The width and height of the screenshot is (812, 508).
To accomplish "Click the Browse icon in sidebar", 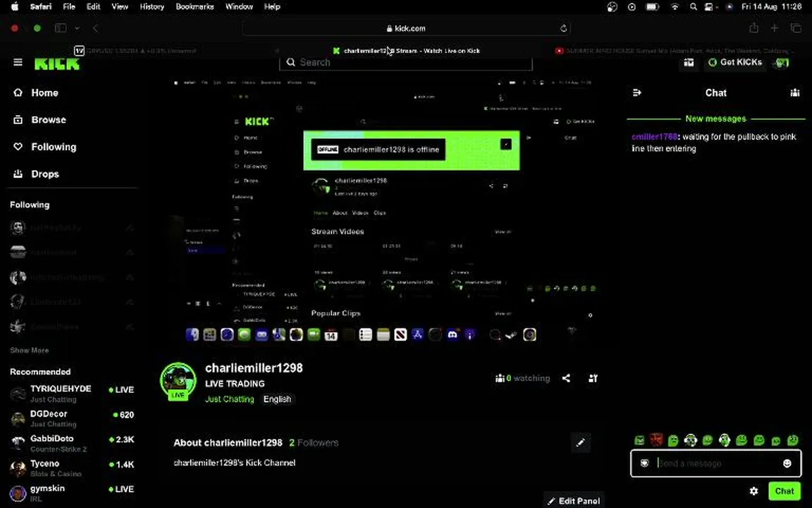I will (x=18, y=120).
